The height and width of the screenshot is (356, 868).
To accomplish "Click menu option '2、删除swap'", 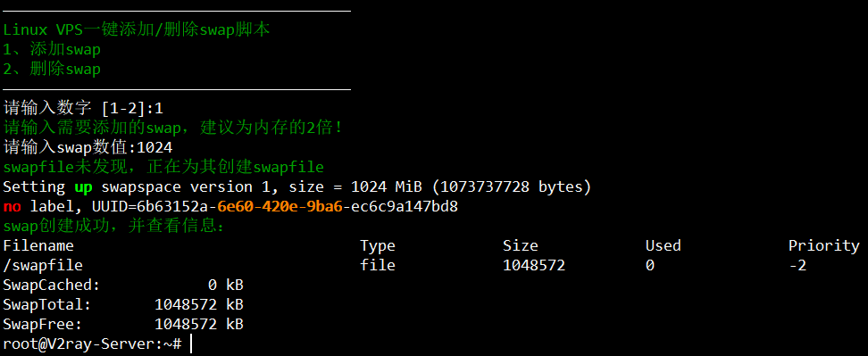I will tap(52, 69).
